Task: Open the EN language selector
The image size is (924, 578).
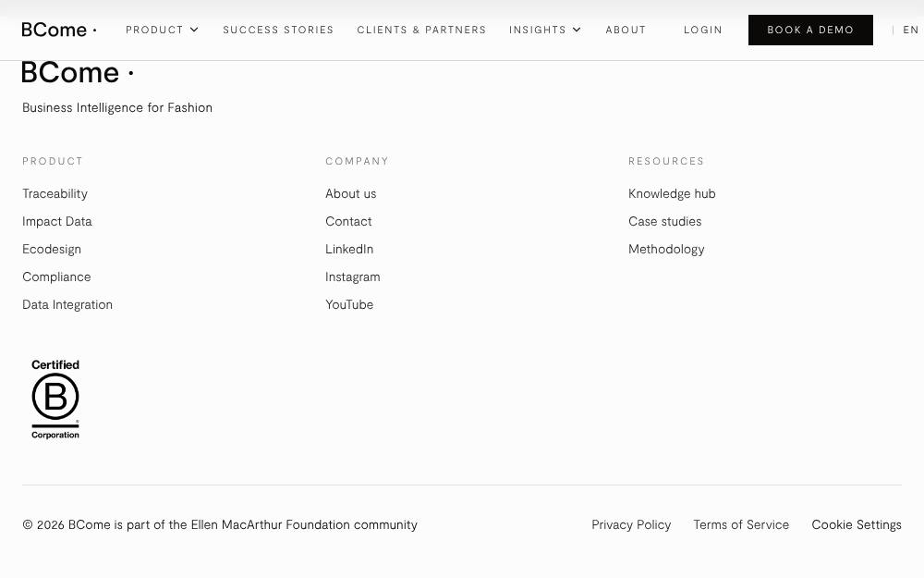Action: coord(910,30)
